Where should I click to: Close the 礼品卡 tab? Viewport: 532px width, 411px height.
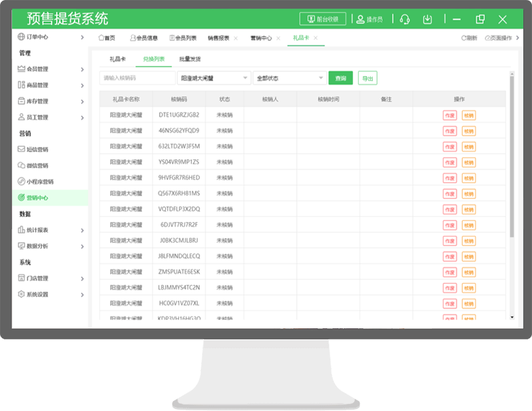click(x=316, y=38)
